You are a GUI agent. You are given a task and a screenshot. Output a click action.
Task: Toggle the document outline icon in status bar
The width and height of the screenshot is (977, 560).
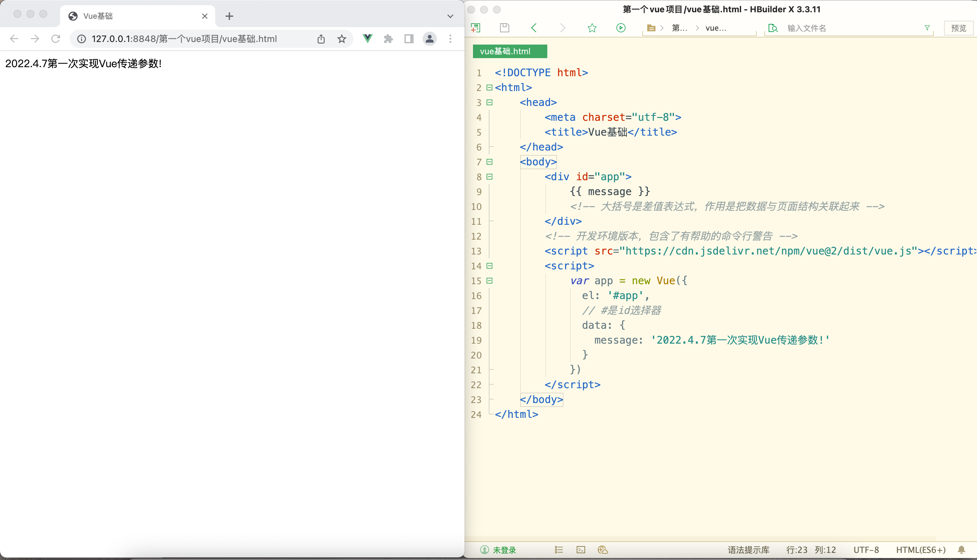[559, 550]
